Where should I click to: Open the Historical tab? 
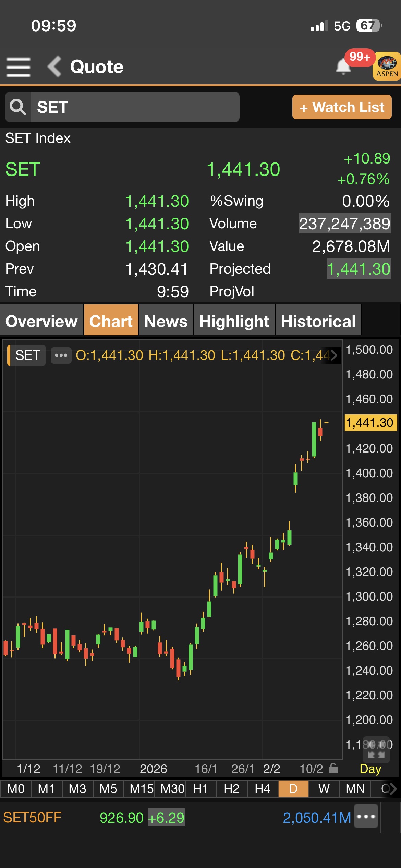pos(318,321)
